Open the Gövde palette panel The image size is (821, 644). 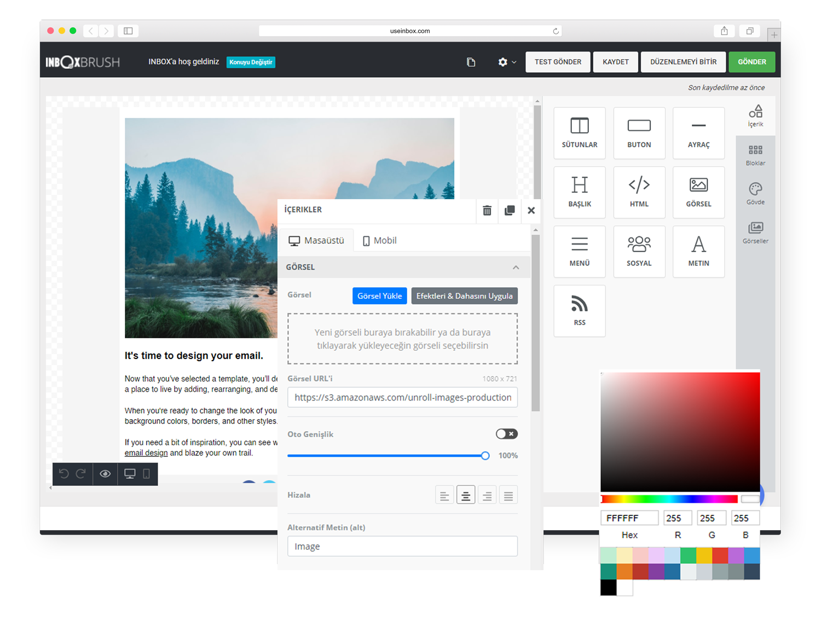click(755, 193)
